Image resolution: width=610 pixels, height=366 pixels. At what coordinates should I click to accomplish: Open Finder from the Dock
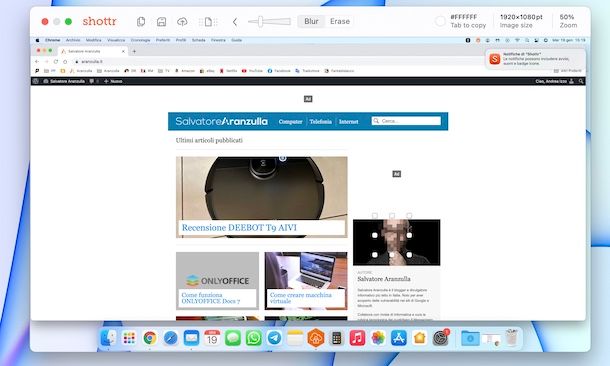pyautogui.click(x=108, y=338)
